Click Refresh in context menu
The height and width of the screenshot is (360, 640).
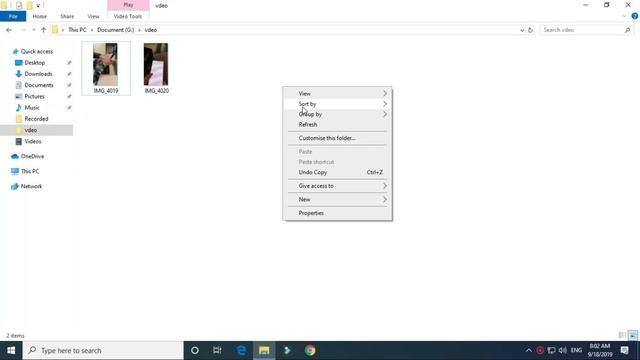[x=337, y=124]
